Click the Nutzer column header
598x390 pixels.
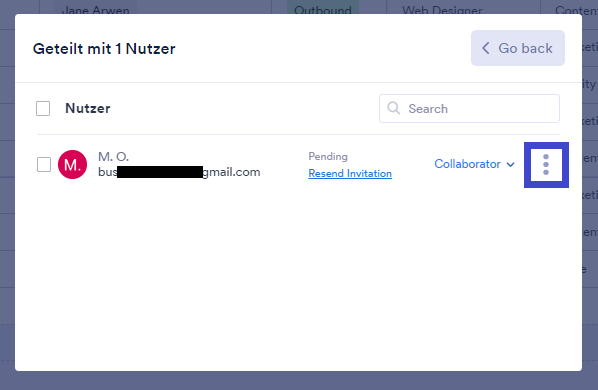pyautogui.click(x=88, y=108)
